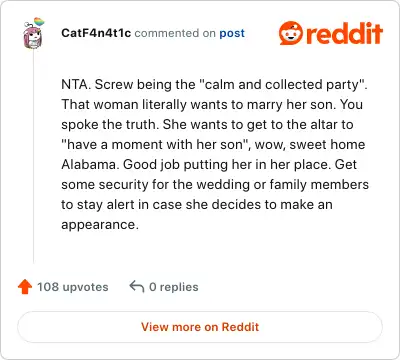400x360 pixels.
Task: Click the "some security for the wedding" line
Action: tap(156, 185)
